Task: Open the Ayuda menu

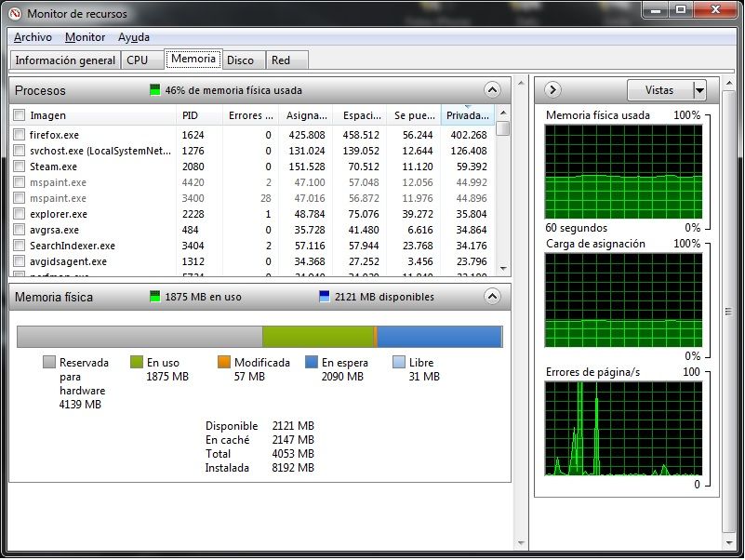Action: (134, 37)
